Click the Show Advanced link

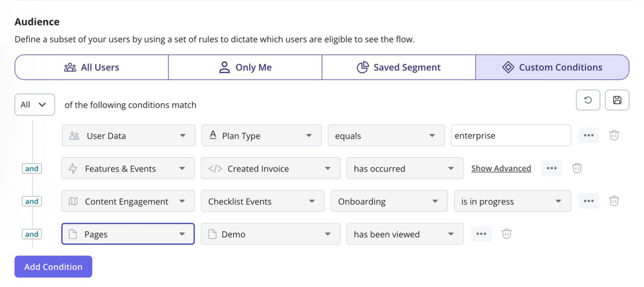(x=501, y=168)
